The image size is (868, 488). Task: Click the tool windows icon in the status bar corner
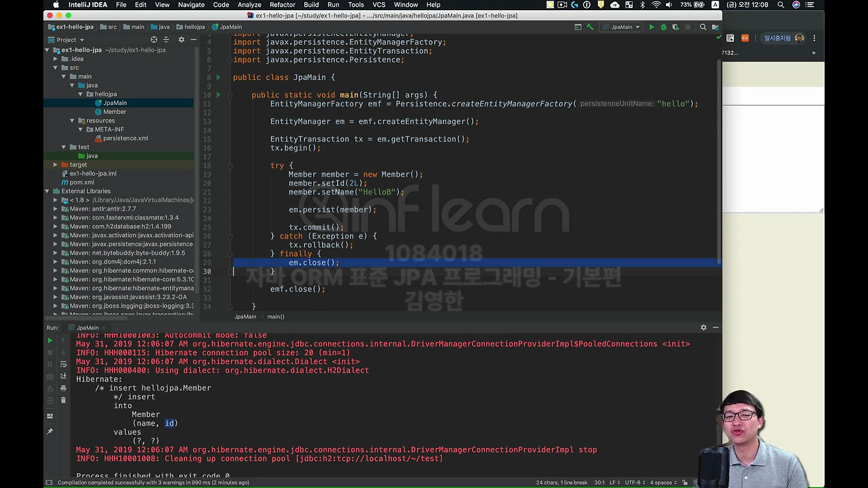point(49,483)
